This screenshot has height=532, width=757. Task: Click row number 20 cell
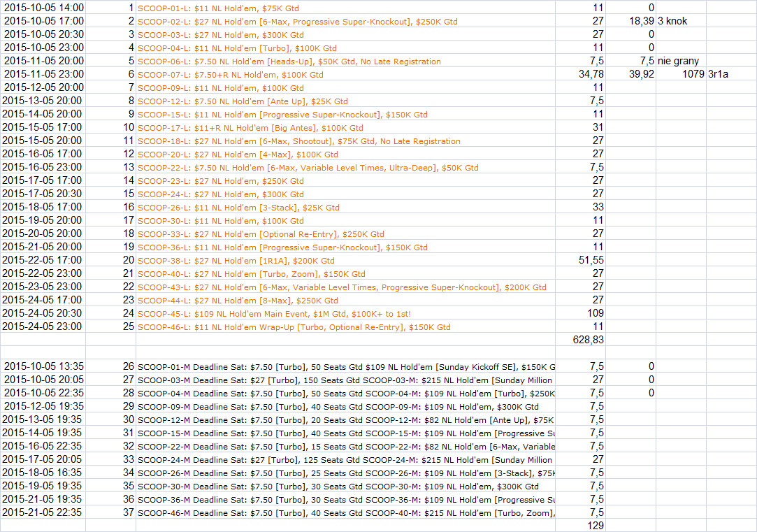coord(110,260)
